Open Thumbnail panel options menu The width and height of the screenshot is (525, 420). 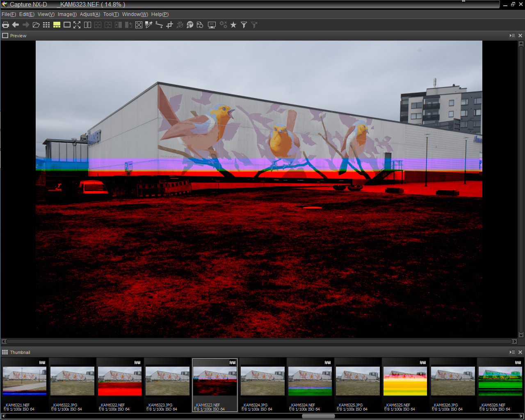tap(512, 352)
